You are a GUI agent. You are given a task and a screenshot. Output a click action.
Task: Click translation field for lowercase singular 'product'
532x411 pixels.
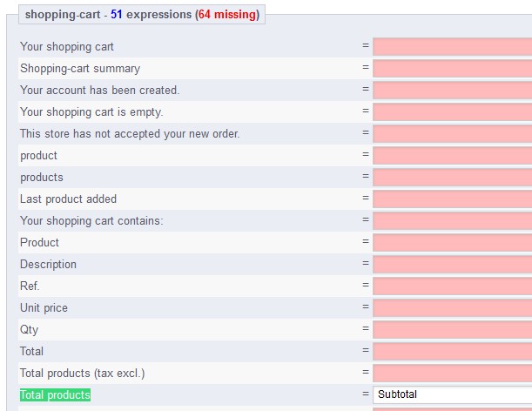click(452, 156)
